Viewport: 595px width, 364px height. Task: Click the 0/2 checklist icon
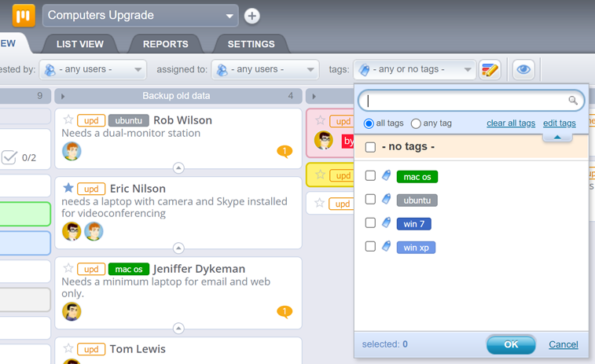click(x=9, y=157)
